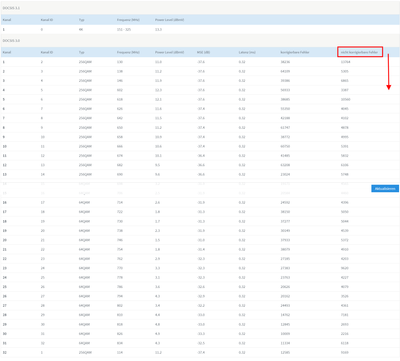Screen dimensions: 400x361
Task: Click the 'MSE (dB)' column header
Action: [x=203, y=52]
